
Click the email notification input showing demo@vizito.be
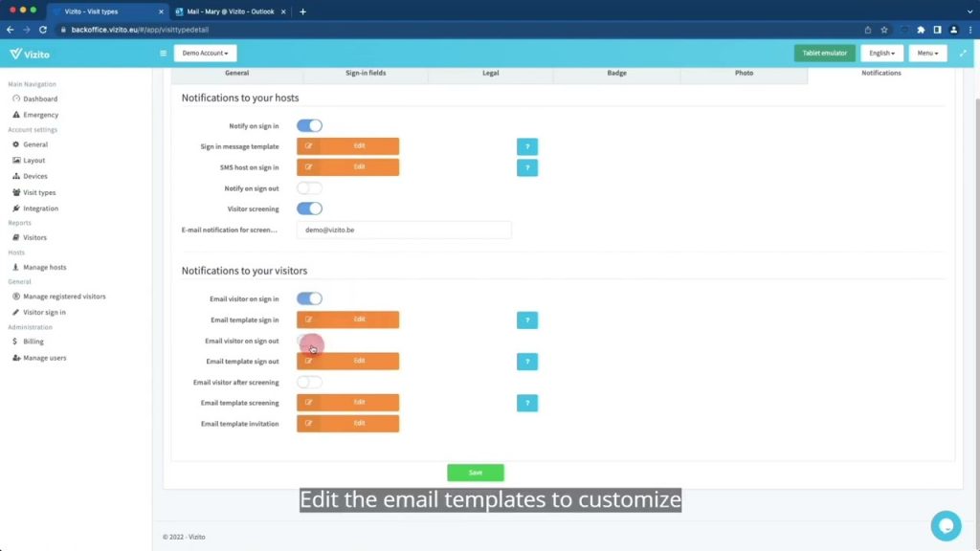point(402,230)
